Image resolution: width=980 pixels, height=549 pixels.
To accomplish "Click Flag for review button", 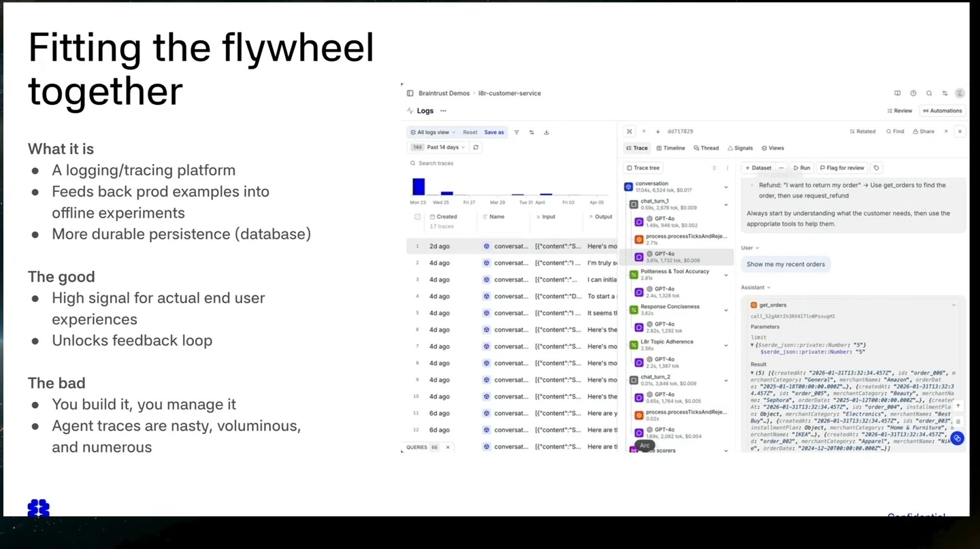I will click(x=842, y=167).
